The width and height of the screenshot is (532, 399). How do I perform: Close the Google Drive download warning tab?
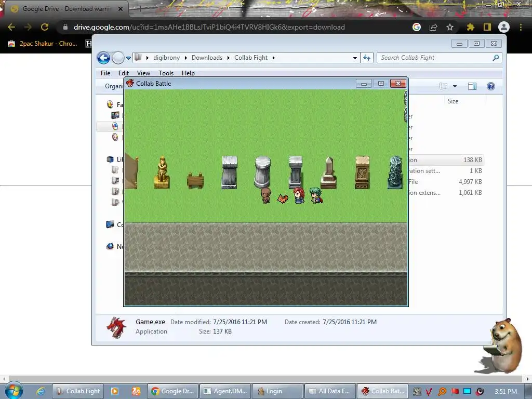(x=121, y=9)
